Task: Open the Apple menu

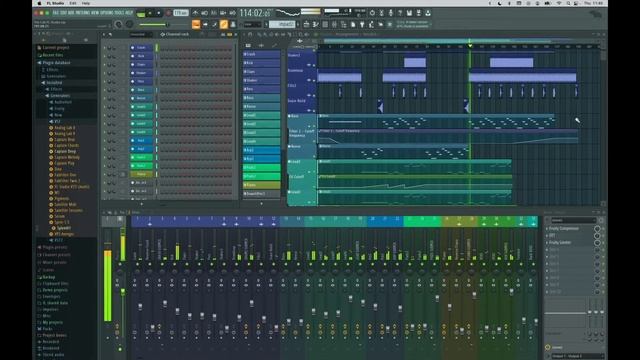Action: 40,3
